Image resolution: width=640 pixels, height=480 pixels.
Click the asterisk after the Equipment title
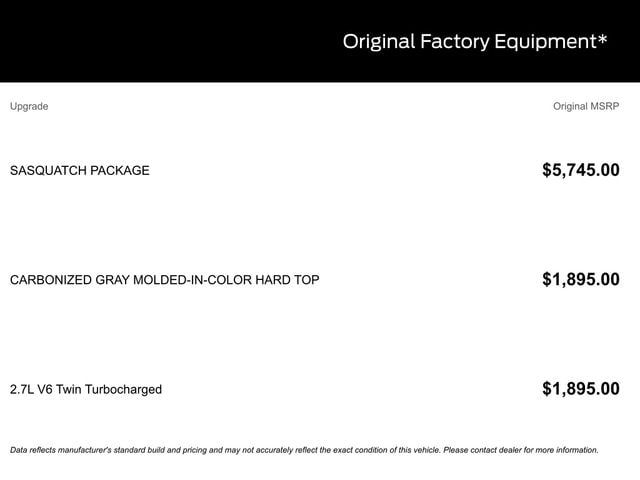click(x=602, y=40)
